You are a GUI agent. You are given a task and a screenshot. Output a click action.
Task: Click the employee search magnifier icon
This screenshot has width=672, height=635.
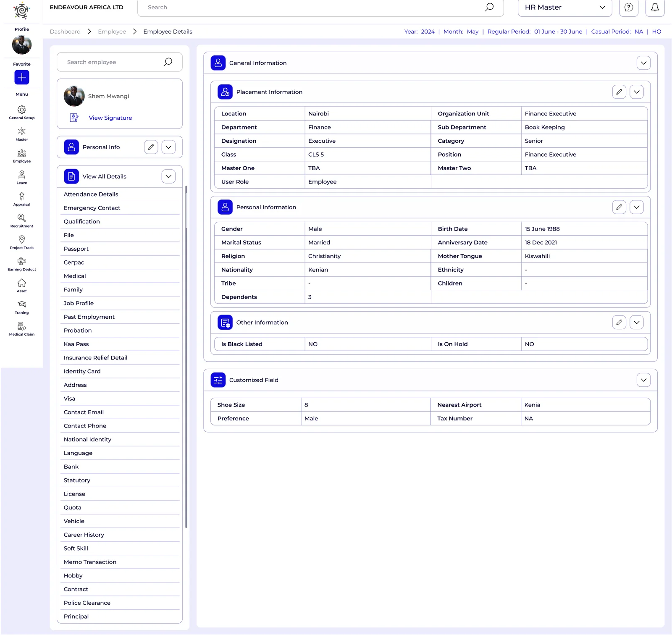(168, 62)
